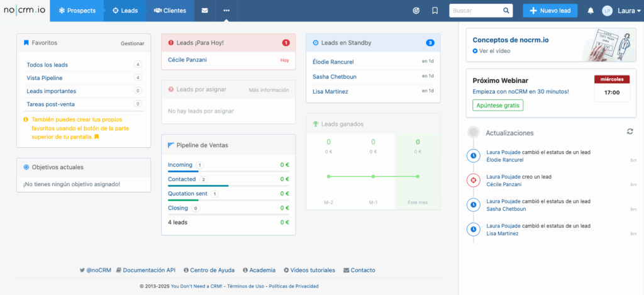Click the notification bell icon
Image resolution: width=644 pixels, height=295 pixels.
click(x=591, y=11)
